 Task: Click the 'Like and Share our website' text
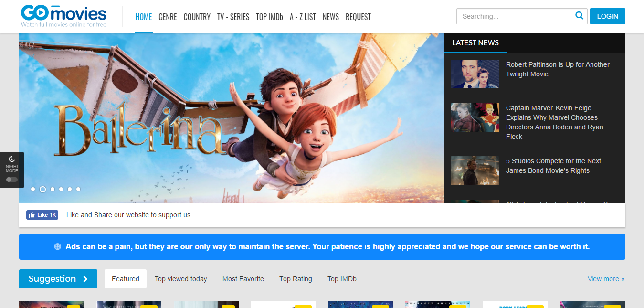point(129,215)
